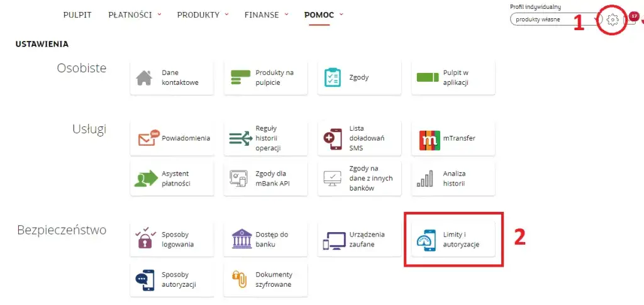Click the mTransfer logo icon

(x=430, y=138)
